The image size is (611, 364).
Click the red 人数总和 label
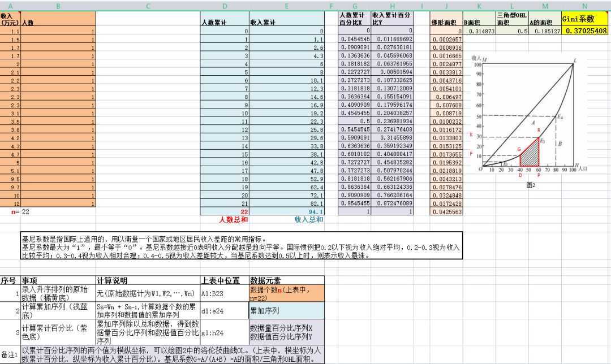pos(234,219)
